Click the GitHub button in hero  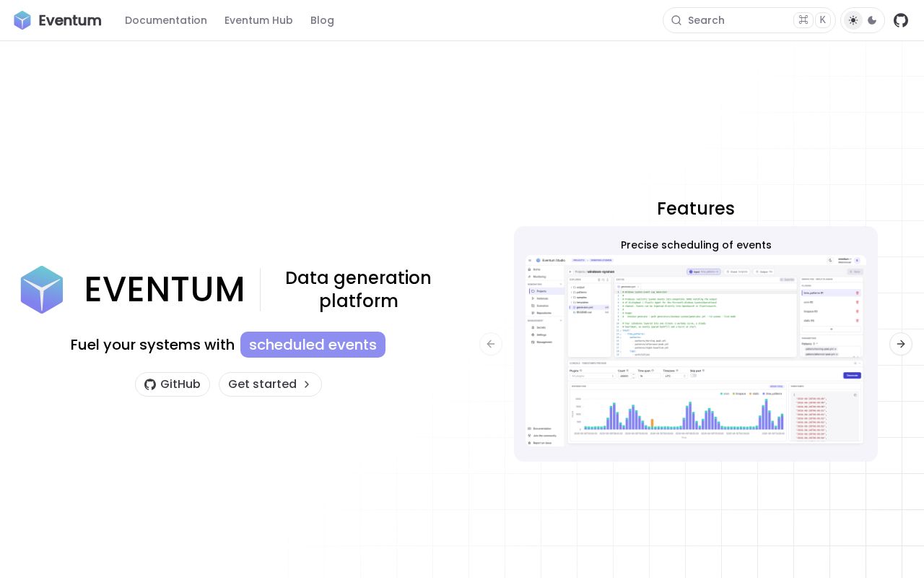[x=173, y=384]
